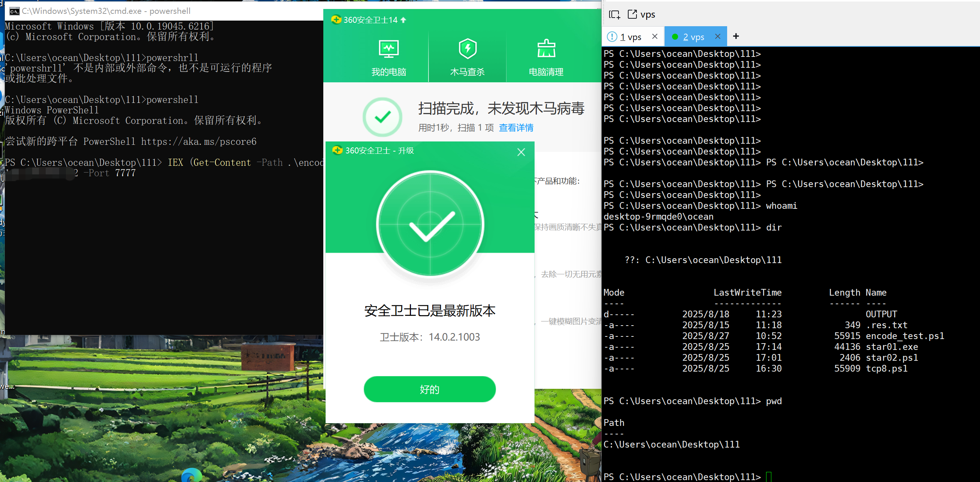Image resolution: width=980 pixels, height=482 pixels.
Task: Open the 电脑清理 broom icon
Action: click(546, 49)
